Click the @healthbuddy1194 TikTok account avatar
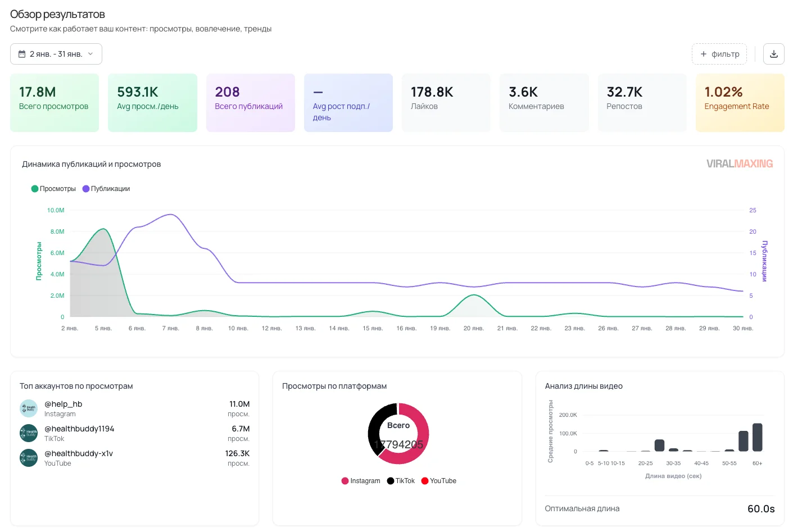Image resolution: width=793 pixels, height=532 pixels. pyautogui.click(x=28, y=433)
